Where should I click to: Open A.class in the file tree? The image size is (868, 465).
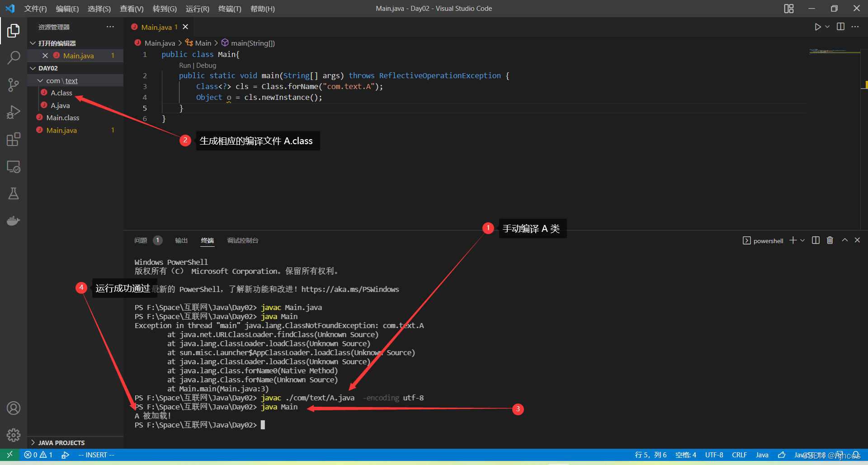click(61, 93)
